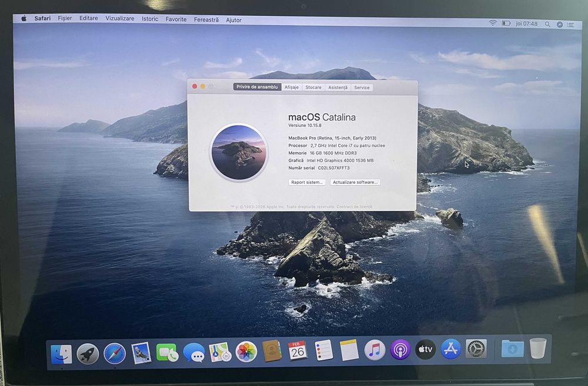
Task: Click the Raport sistem... button
Action: point(307,182)
